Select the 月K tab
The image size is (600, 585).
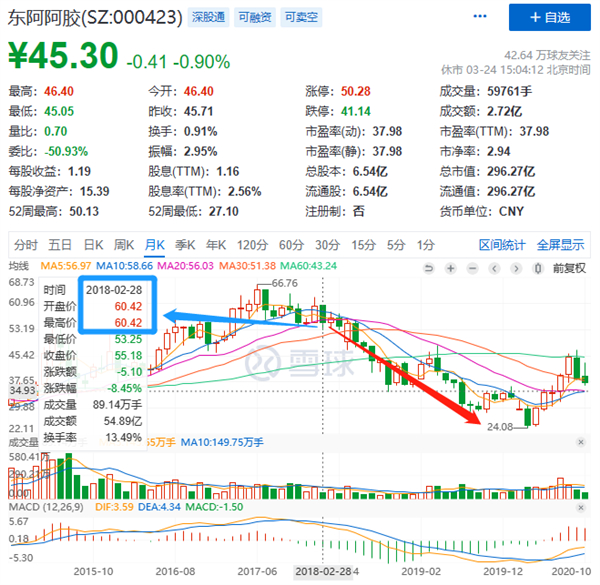[x=155, y=245]
